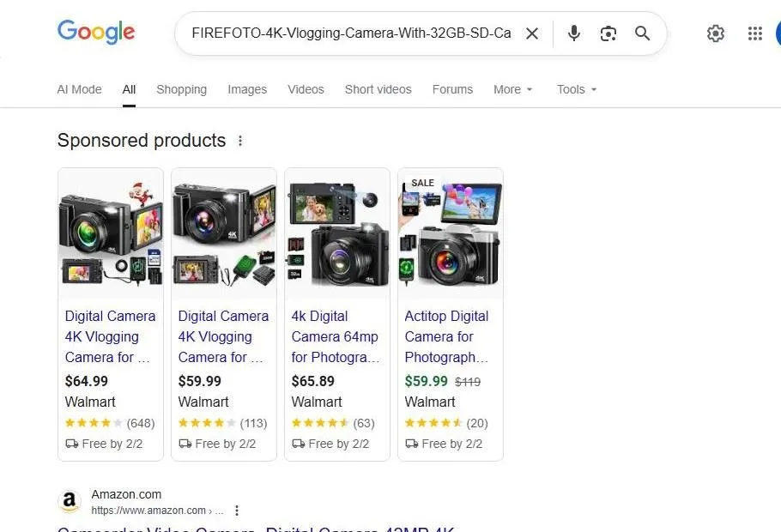Viewport: 781px width, 532px height.
Task: Open Google Lens image search
Action: [x=608, y=33]
